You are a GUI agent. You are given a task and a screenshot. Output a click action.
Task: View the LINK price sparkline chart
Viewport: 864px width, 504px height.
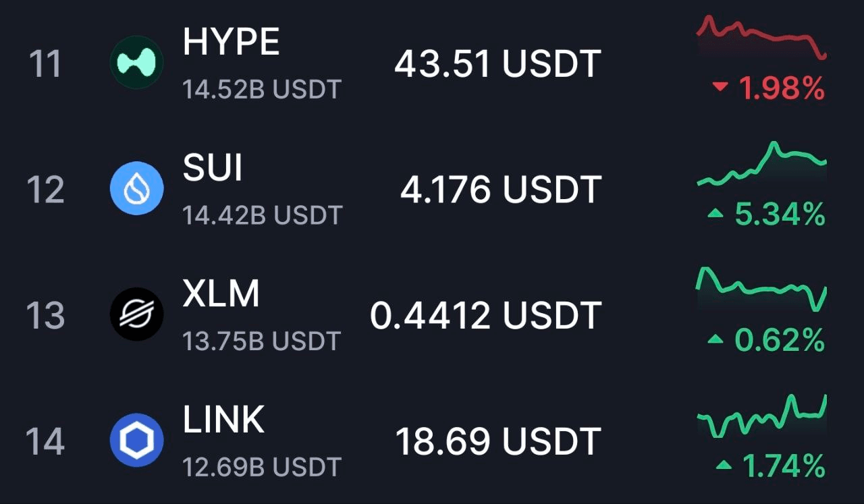(x=762, y=416)
